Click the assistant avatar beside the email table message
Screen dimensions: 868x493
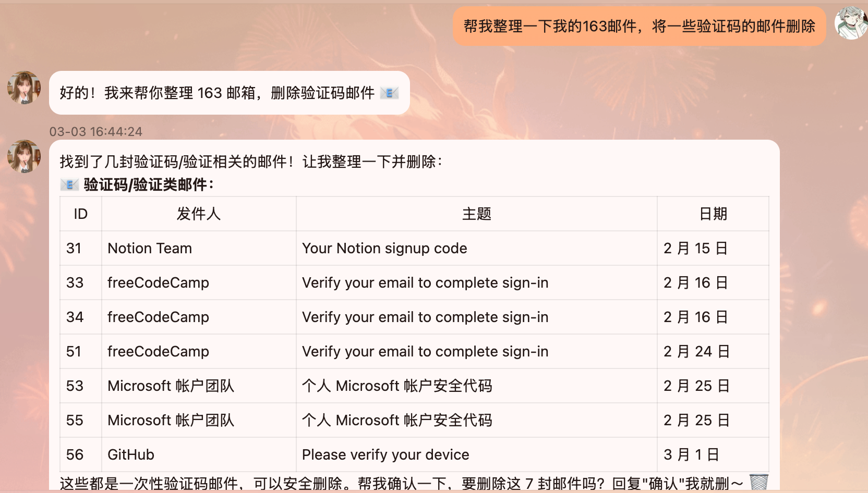24,157
